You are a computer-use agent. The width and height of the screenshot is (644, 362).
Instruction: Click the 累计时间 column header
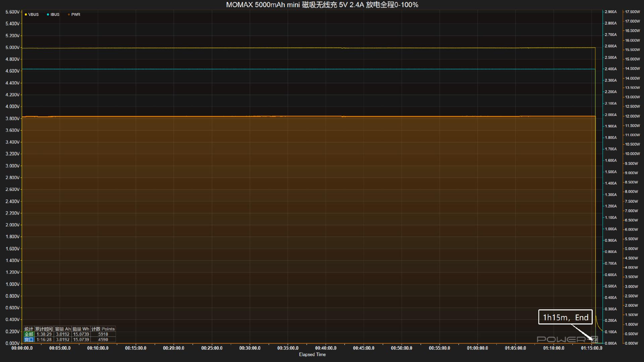click(x=44, y=329)
